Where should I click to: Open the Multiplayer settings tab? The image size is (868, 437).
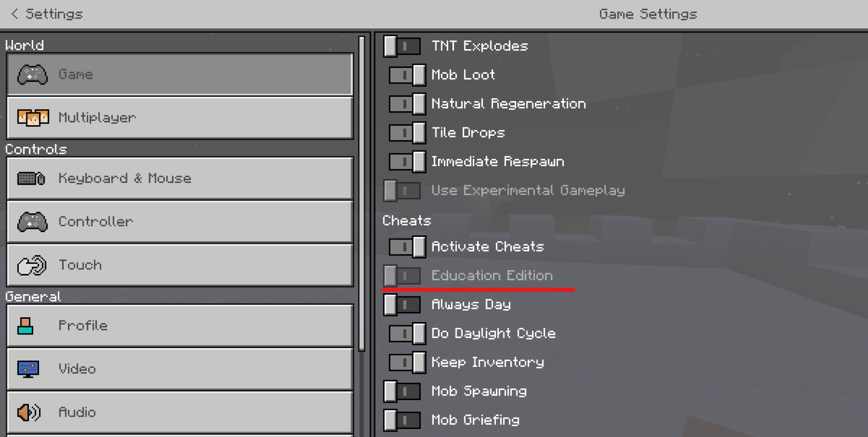click(x=180, y=118)
